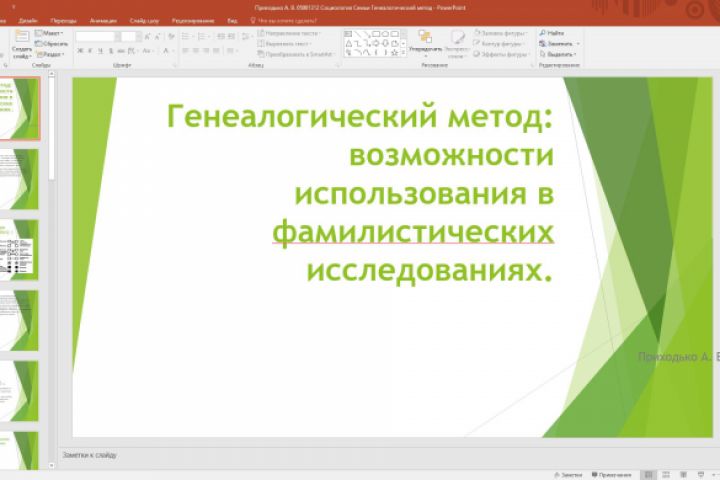The width and height of the screenshot is (720, 480).
Task: Open Эффекты фигуры shape effects
Action: point(501,54)
